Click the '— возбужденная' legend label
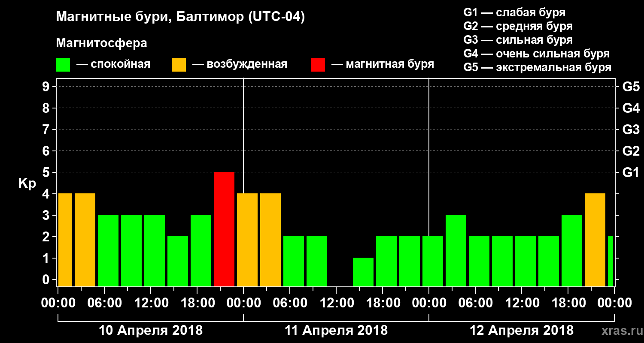Viewport: 644px width, 343px height. coord(240,65)
